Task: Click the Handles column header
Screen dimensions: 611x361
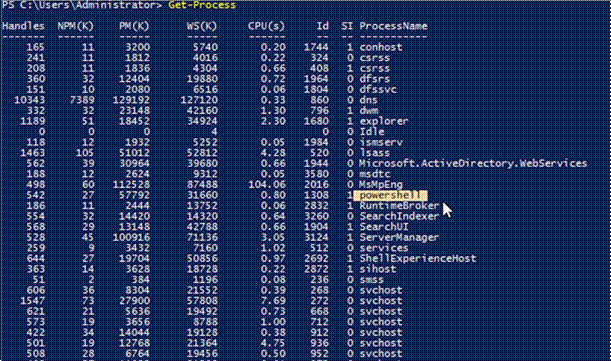Action: (23, 26)
